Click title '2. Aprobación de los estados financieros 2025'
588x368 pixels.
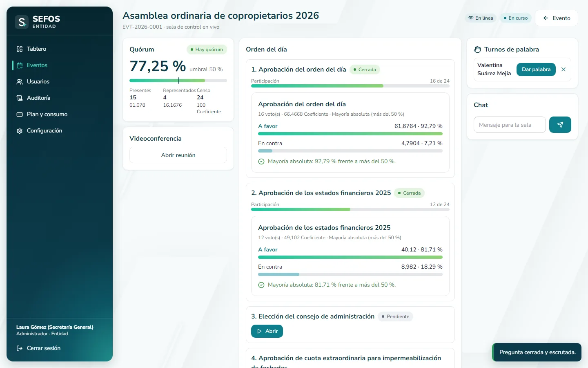321,193
